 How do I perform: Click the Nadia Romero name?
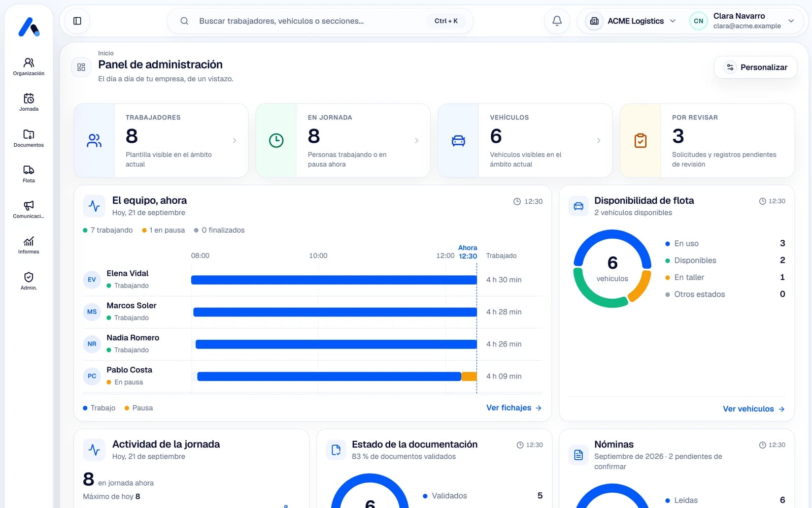133,338
